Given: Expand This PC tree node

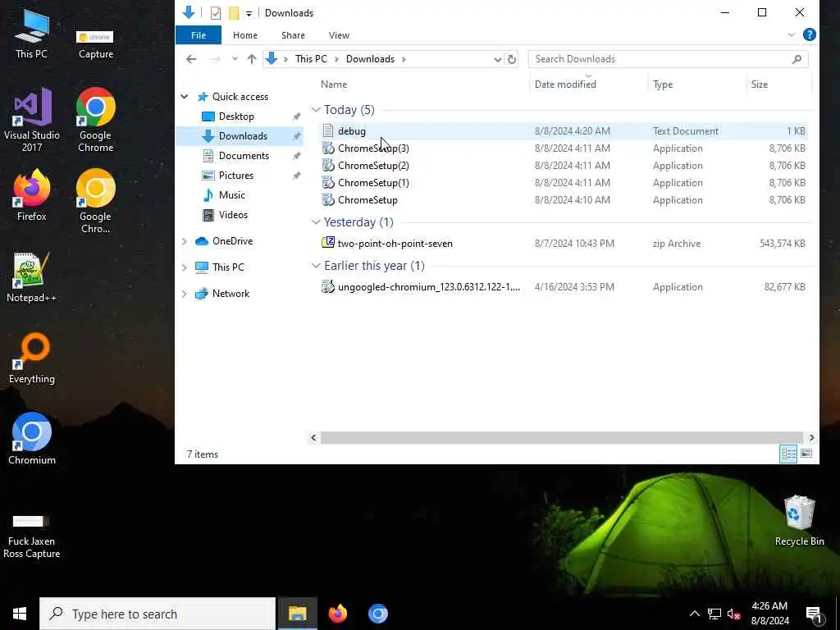Looking at the screenshot, I should point(185,267).
